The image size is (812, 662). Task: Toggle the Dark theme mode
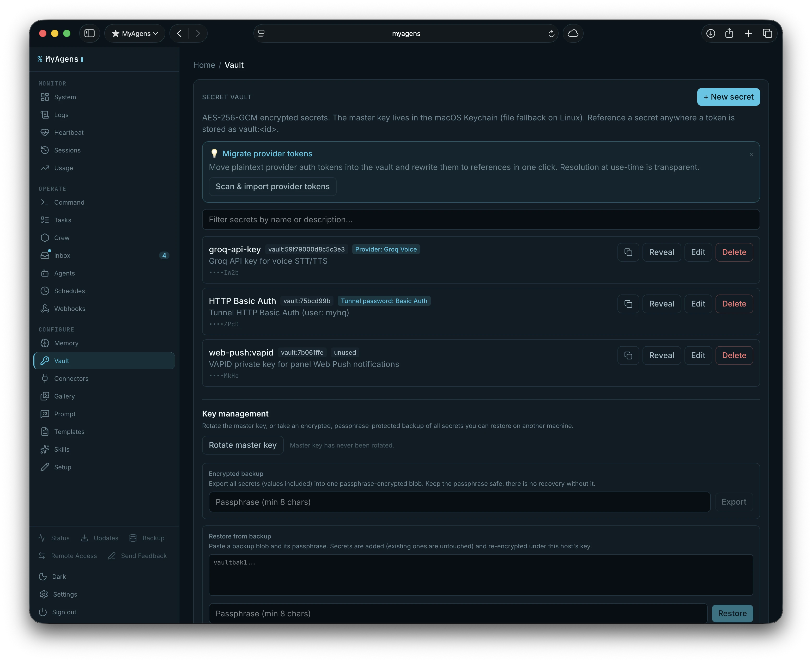point(53,577)
